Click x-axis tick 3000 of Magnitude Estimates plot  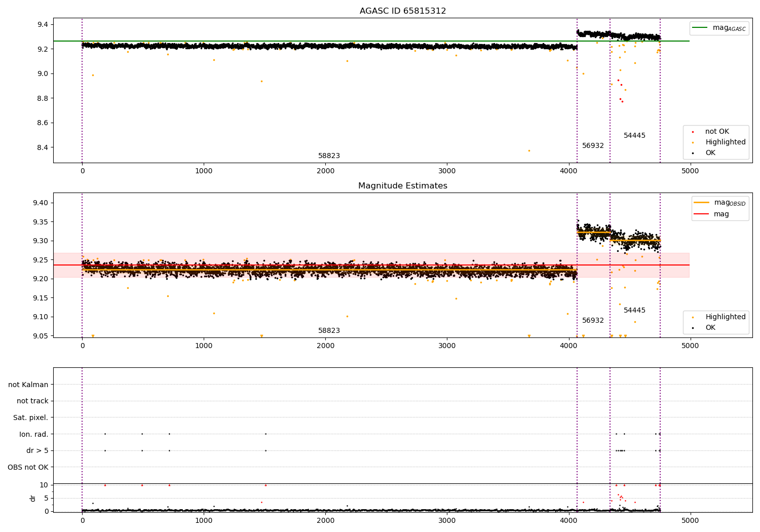(x=447, y=346)
